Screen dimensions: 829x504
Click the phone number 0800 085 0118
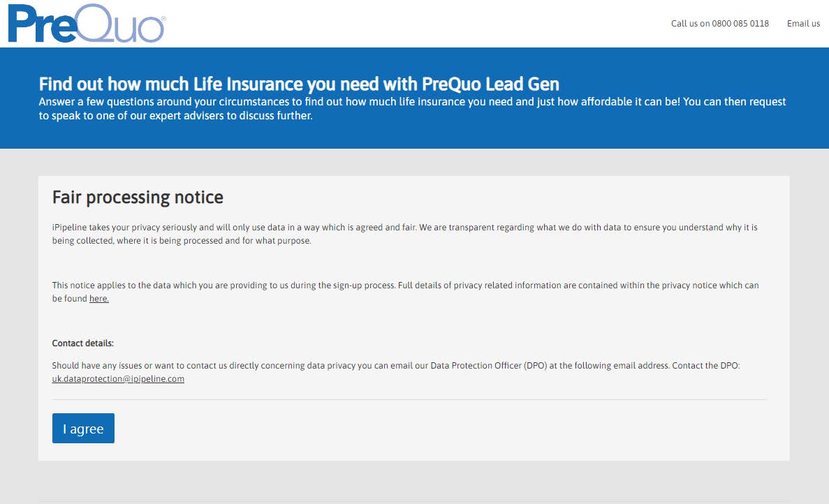pyautogui.click(x=740, y=24)
